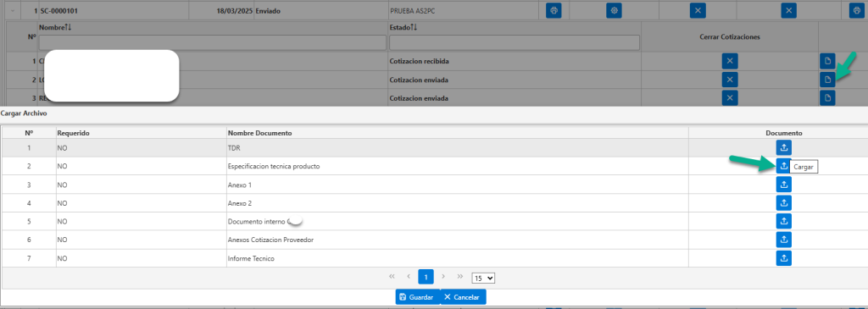Click gear settings icon on SC-0000101 row
This screenshot has height=309, width=868.
click(x=614, y=10)
